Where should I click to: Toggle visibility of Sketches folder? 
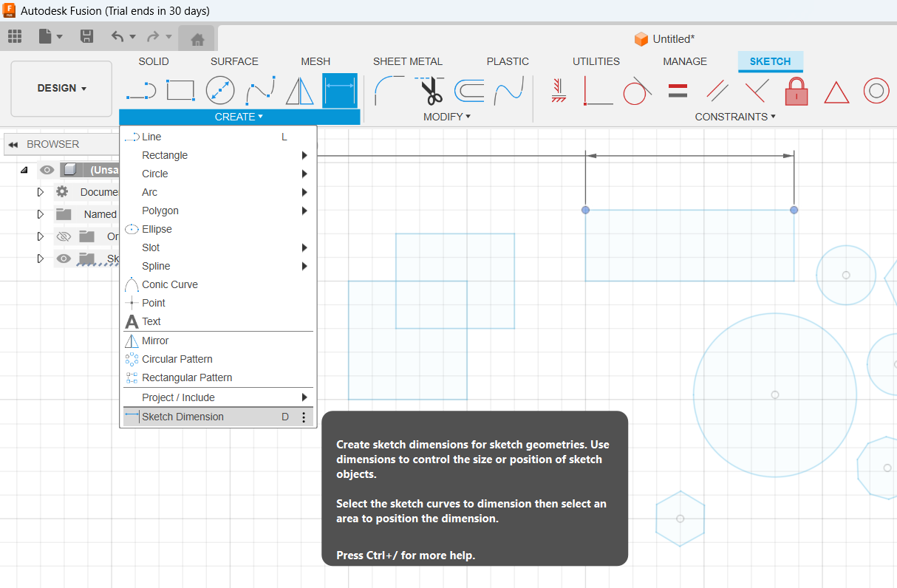coord(64,259)
